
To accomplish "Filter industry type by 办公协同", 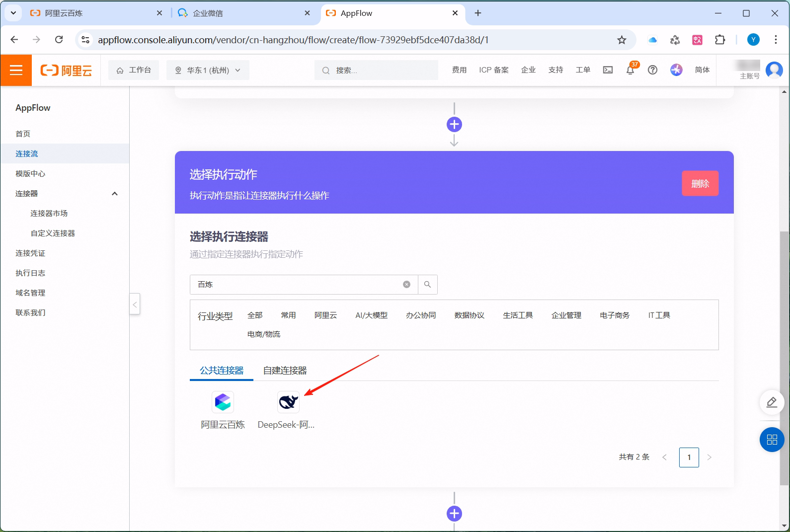I will [421, 315].
